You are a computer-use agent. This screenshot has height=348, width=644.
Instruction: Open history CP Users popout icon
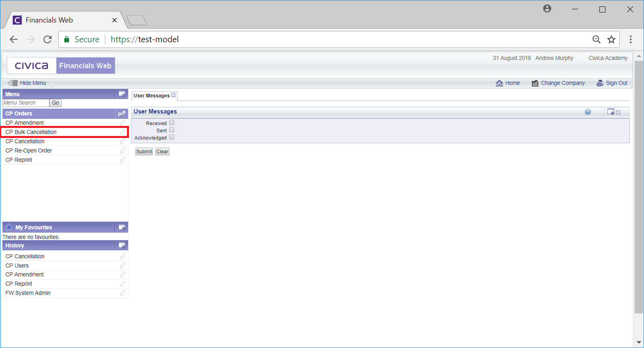click(123, 266)
